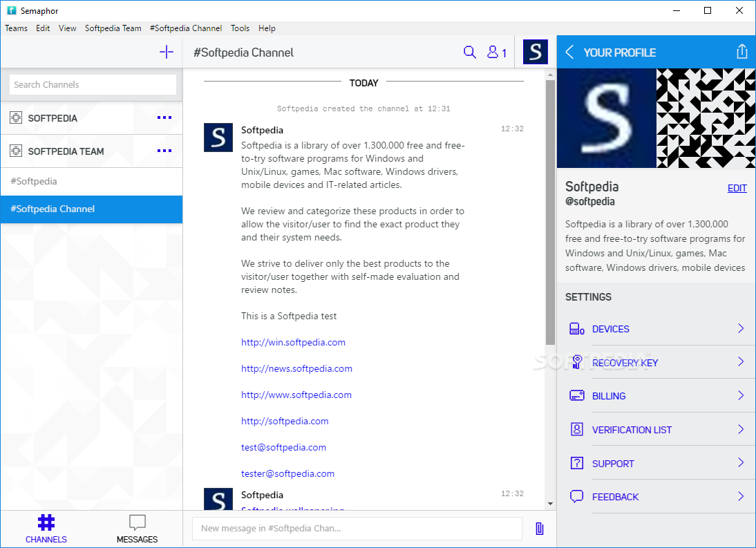This screenshot has width=756, height=548.
Task: Click the large profile picture
Action: [607, 118]
